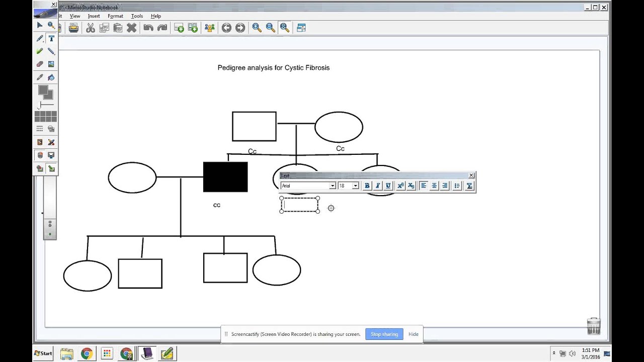Open the Help menu

(x=156, y=16)
